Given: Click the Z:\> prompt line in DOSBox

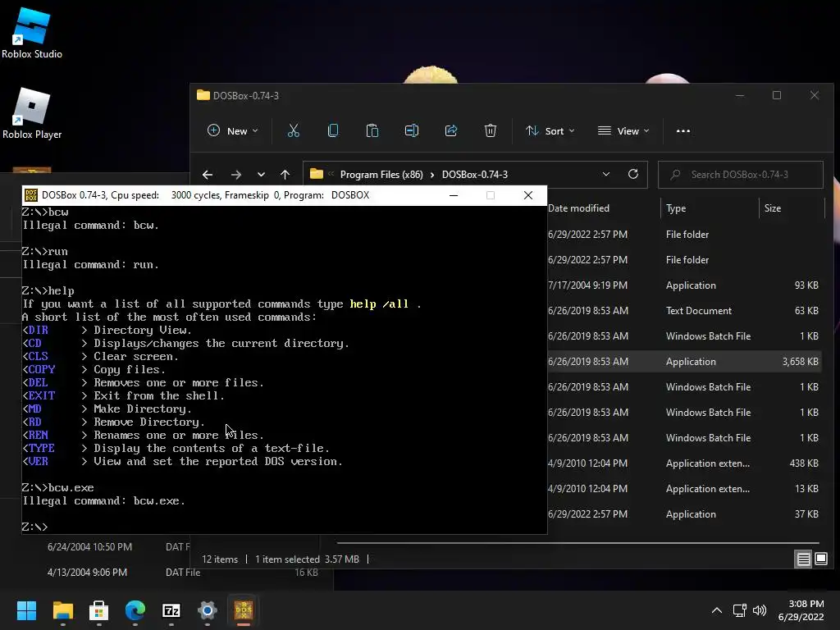Looking at the screenshot, I should 34,527.
